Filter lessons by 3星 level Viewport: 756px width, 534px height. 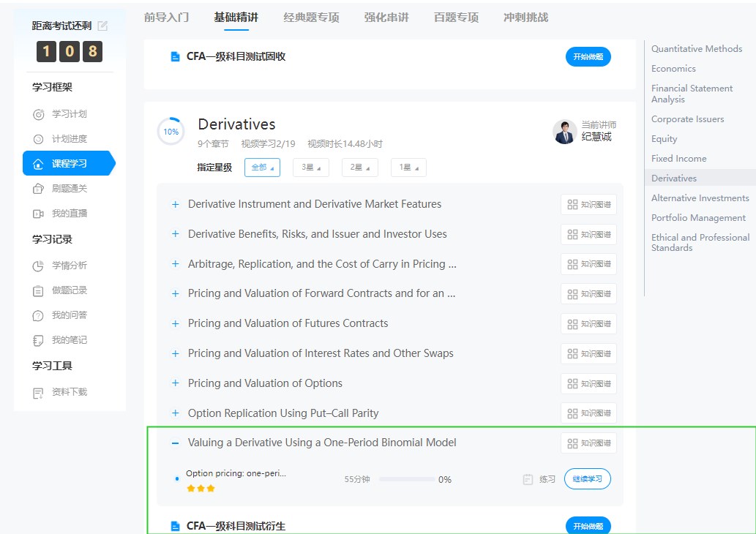[x=310, y=168]
